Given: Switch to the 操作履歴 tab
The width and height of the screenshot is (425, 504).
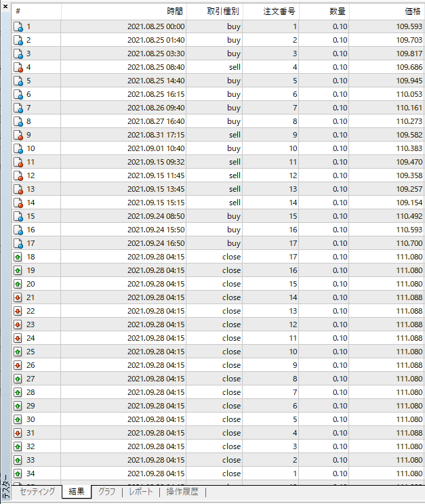Looking at the screenshot, I should [x=182, y=492].
